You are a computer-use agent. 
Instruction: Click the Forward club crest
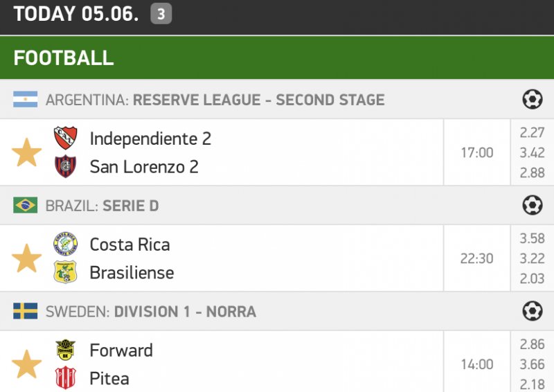point(66,350)
